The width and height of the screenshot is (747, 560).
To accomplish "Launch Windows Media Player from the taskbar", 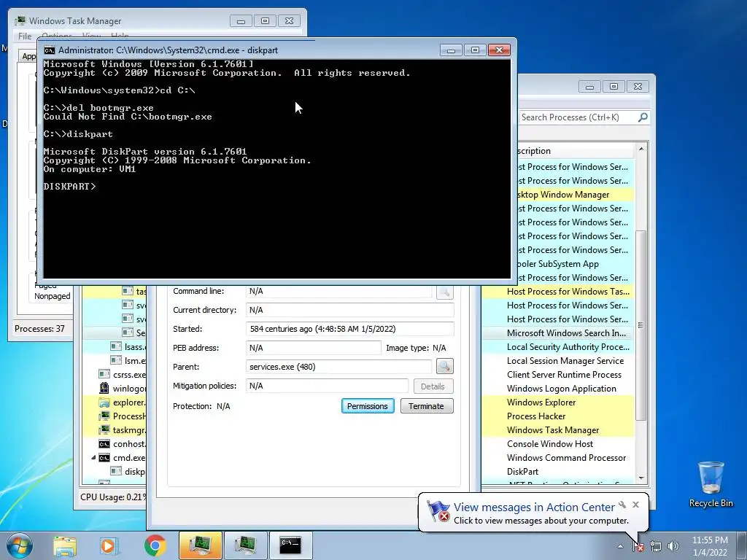I will pos(109,545).
